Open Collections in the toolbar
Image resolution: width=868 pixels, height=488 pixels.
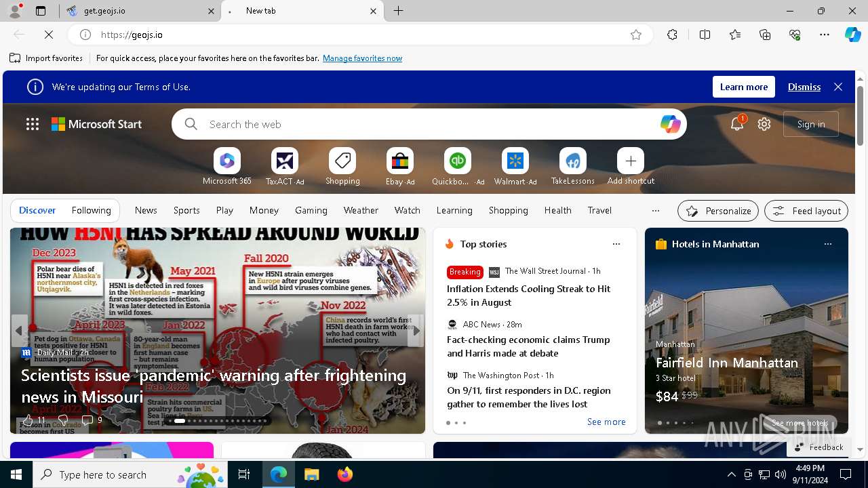(765, 35)
